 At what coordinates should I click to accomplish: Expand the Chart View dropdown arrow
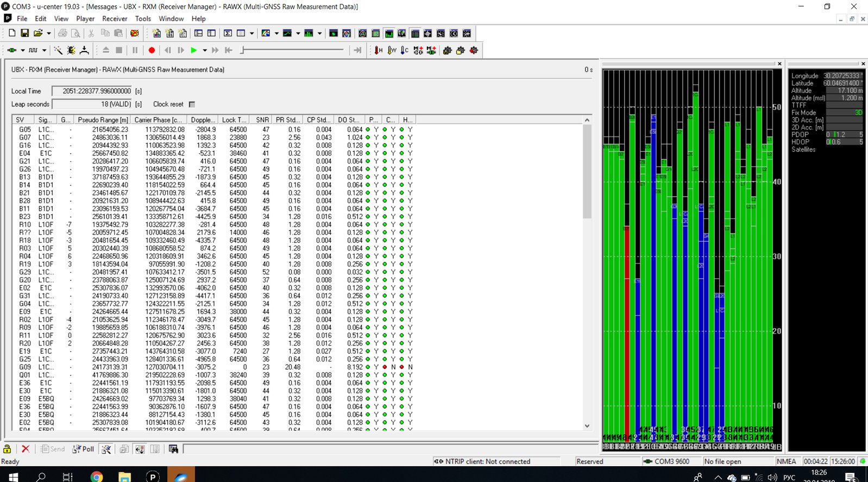[x=298, y=33]
